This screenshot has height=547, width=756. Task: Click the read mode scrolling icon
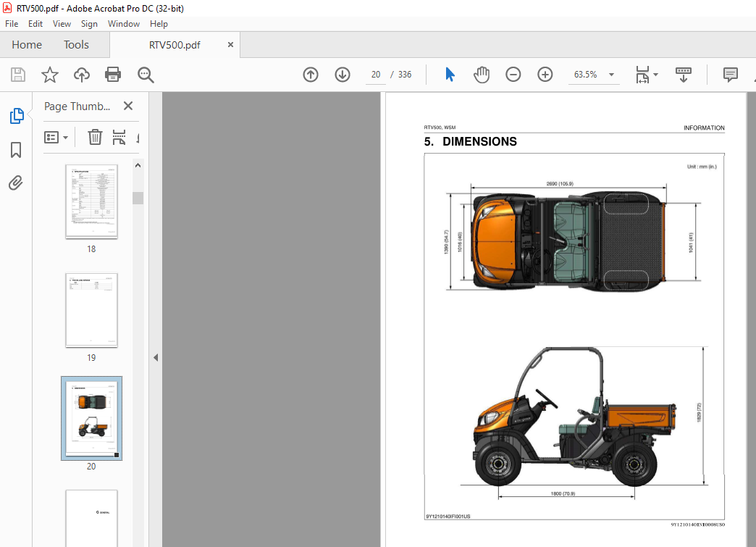[683, 75]
